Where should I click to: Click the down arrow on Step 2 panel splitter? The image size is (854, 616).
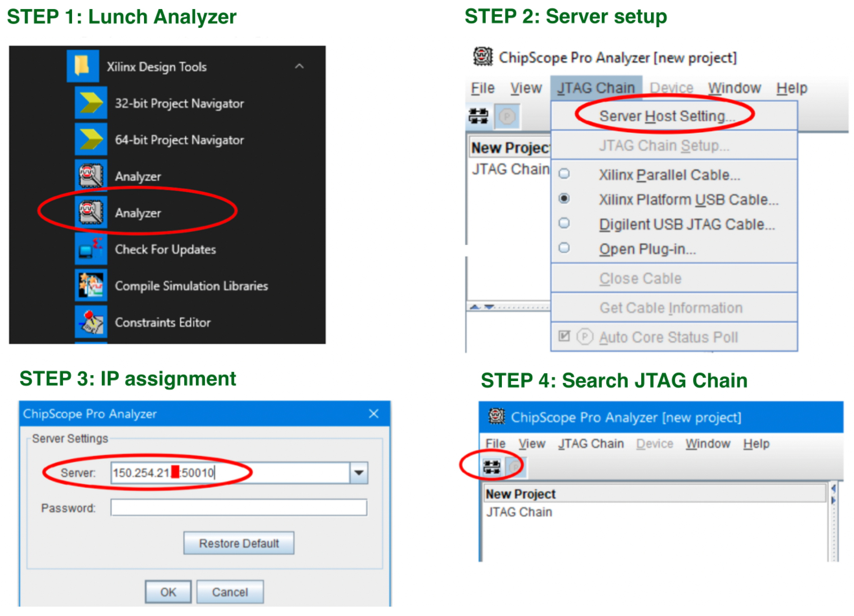tap(489, 307)
